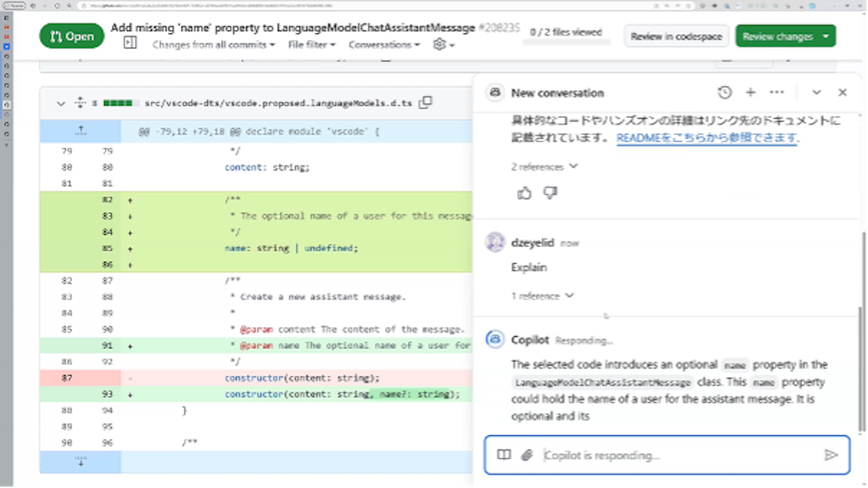Click Review in codespace button

(676, 36)
